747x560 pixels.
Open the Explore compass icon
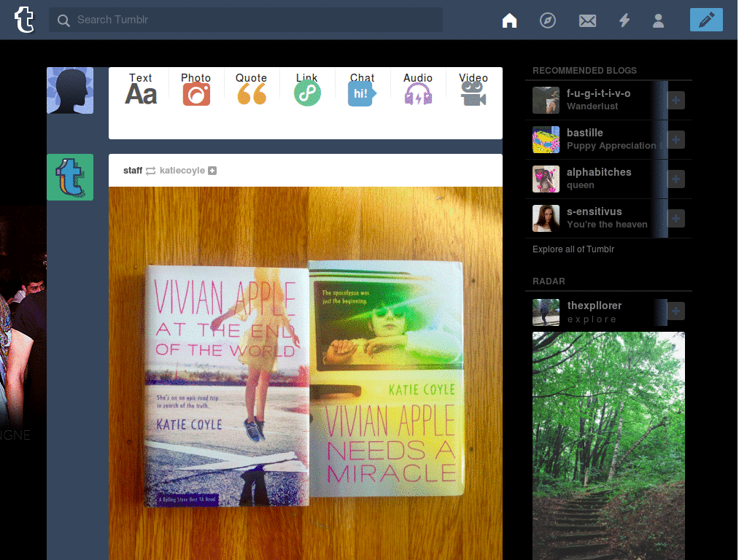click(x=547, y=20)
